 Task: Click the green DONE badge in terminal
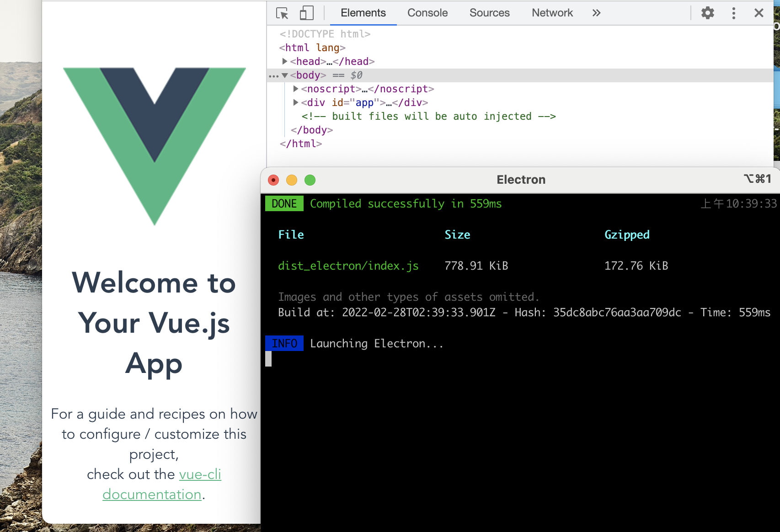click(284, 203)
